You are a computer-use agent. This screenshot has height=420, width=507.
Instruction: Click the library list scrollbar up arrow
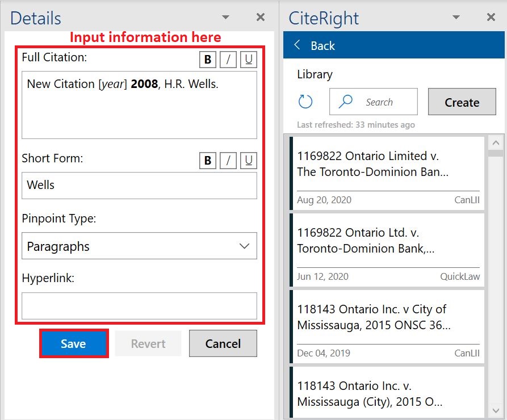(495, 143)
